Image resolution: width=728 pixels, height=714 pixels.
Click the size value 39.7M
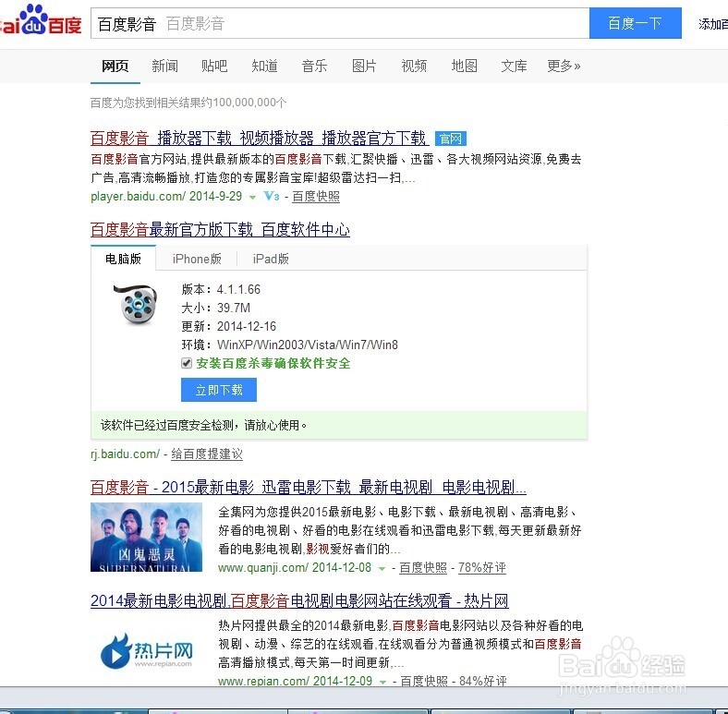[234, 308]
